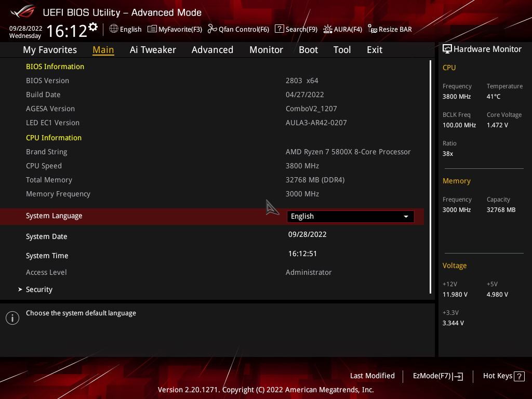Image resolution: width=532 pixels, height=399 pixels.
Task: Click the American Megatrends version footer text
Action: (x=265, y=390)
